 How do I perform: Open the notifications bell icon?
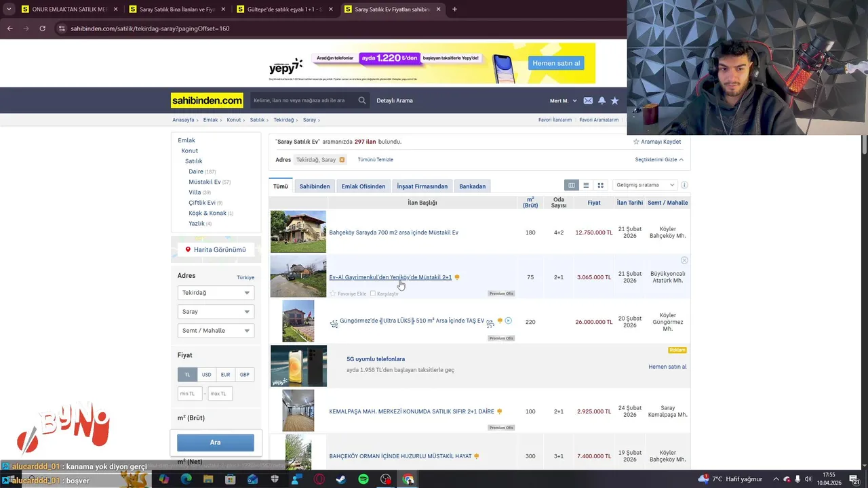coord(601,100)
